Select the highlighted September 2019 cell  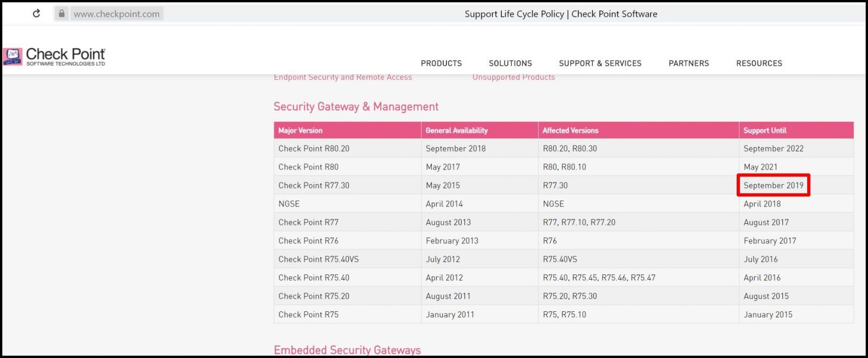coord(773,185)
